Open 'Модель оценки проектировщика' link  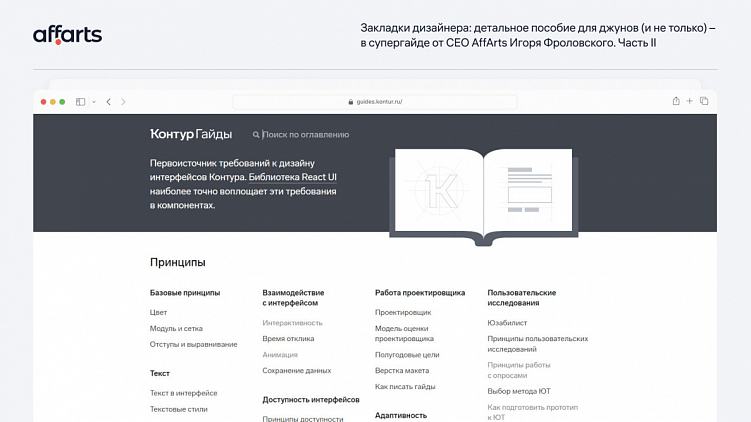[404, 334]
